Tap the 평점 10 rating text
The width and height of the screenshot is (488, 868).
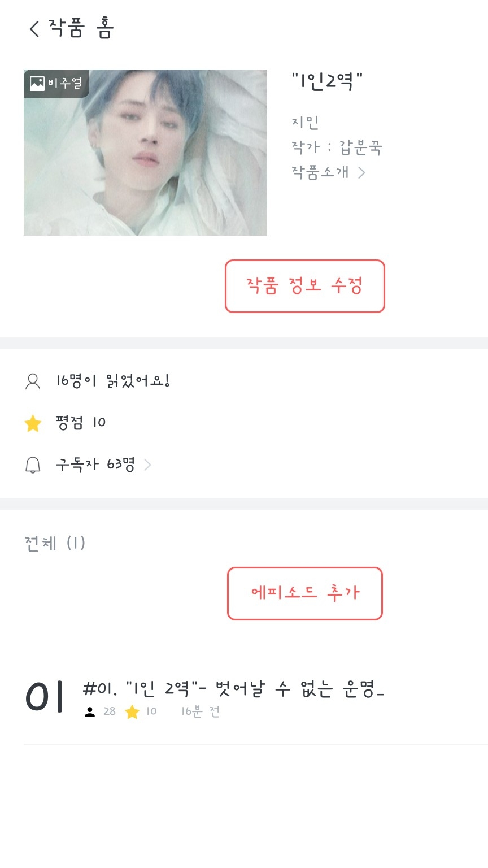81,423
